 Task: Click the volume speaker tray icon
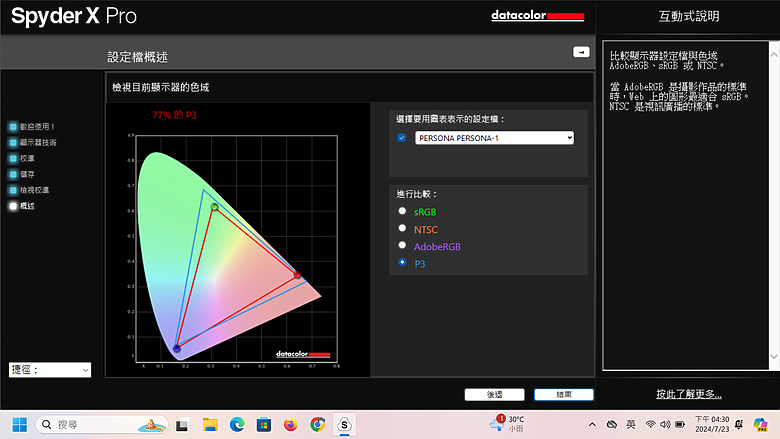coord(665,425)
